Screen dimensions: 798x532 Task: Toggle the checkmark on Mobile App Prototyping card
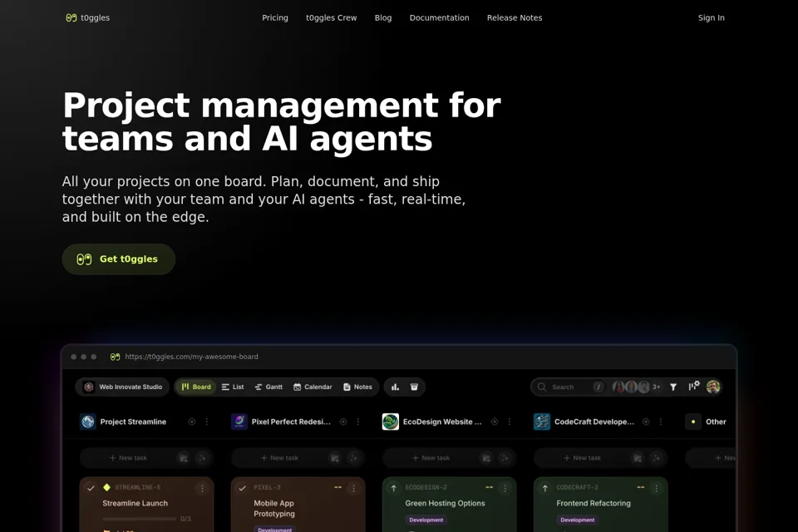tap(242, 488)
